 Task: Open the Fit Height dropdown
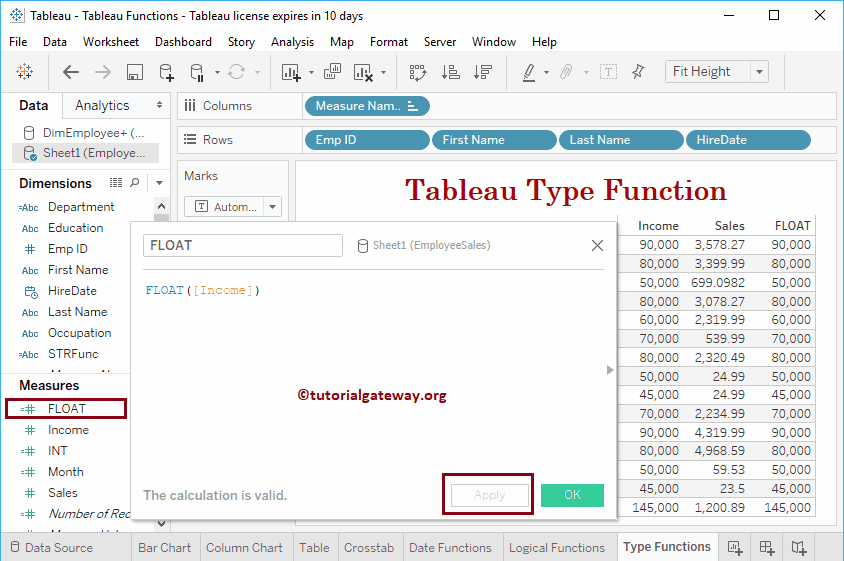pyautogui.click(x=759, y=72)
